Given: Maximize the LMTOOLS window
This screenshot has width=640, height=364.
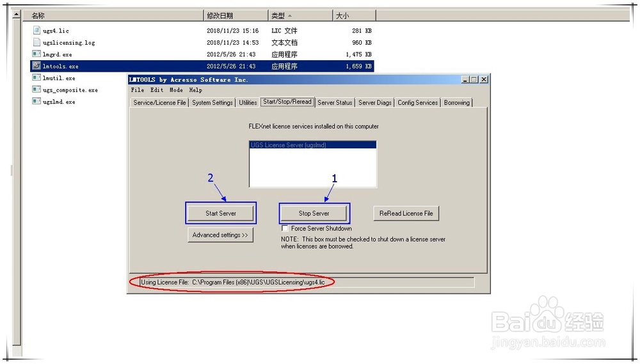Looking at the screenshot, I should 474,79.
